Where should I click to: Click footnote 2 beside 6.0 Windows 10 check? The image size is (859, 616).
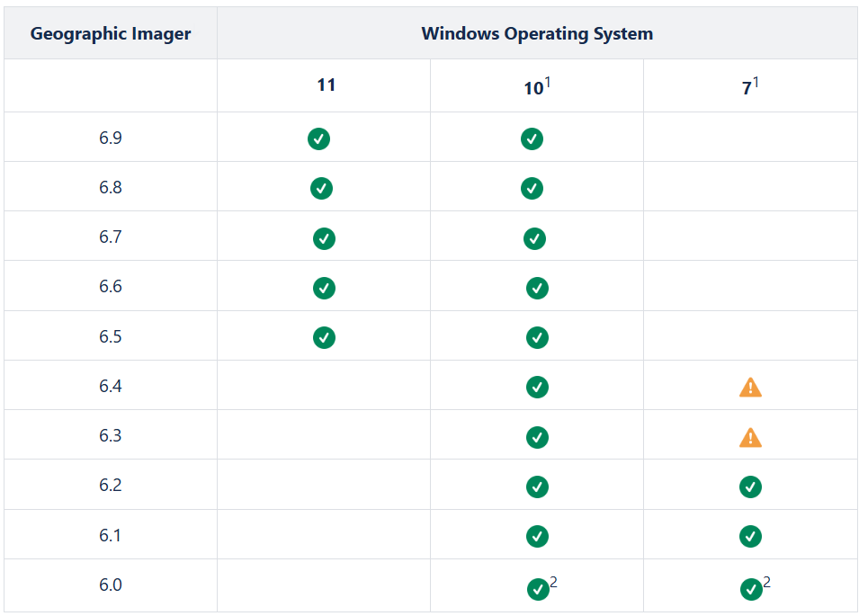[553, 582]
